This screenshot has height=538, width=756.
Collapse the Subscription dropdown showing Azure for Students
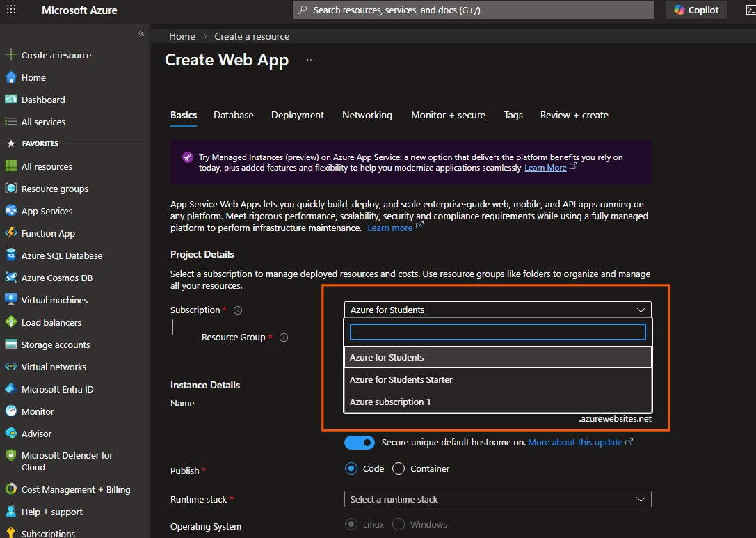497,310
